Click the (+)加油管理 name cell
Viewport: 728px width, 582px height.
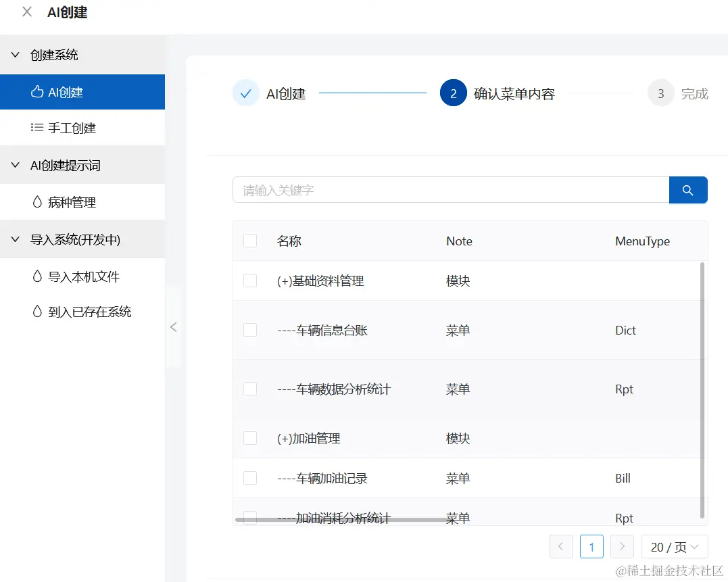pyautogui.click(x=309, y=439)
